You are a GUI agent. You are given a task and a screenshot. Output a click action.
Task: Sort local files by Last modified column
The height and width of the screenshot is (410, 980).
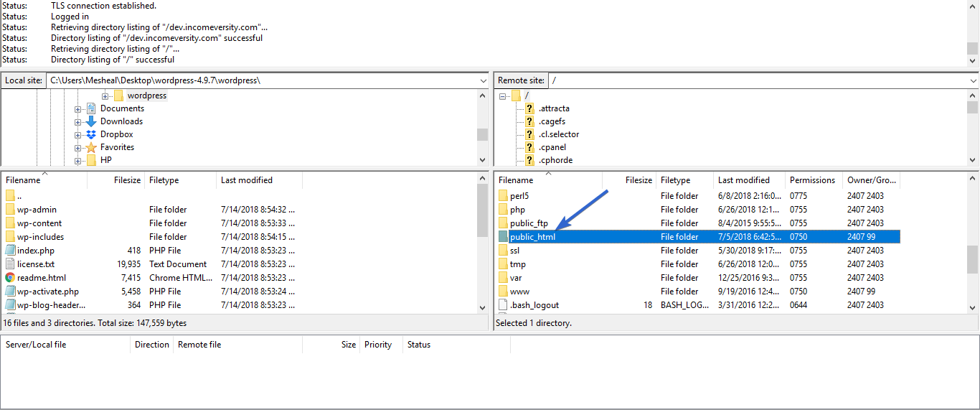[259, 180]
